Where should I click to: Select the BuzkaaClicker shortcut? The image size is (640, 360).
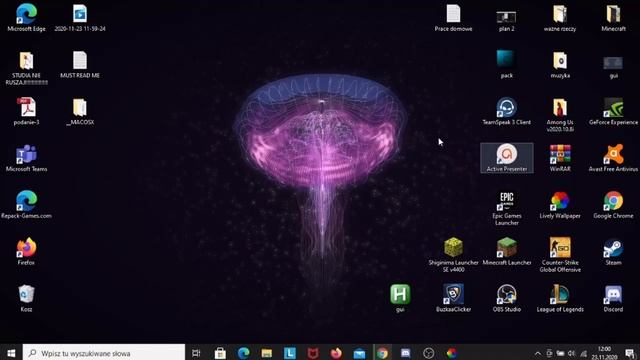[x=453, y=298]
